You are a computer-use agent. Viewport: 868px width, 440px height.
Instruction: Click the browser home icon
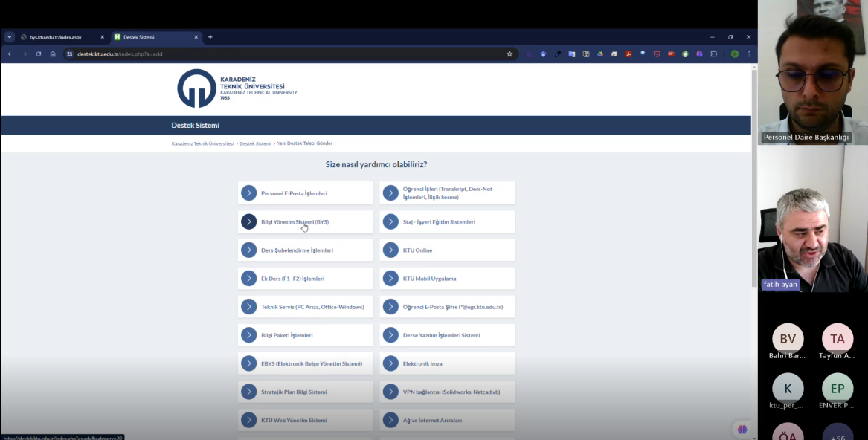click(53, 54)
